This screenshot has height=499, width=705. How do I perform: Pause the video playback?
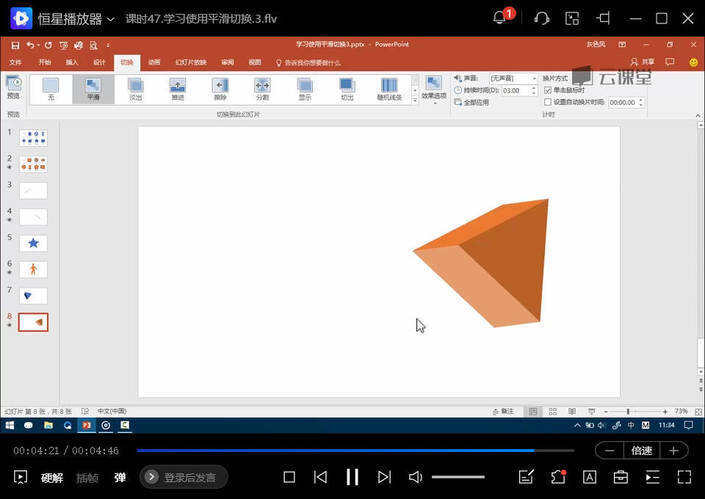click(352, 477)
